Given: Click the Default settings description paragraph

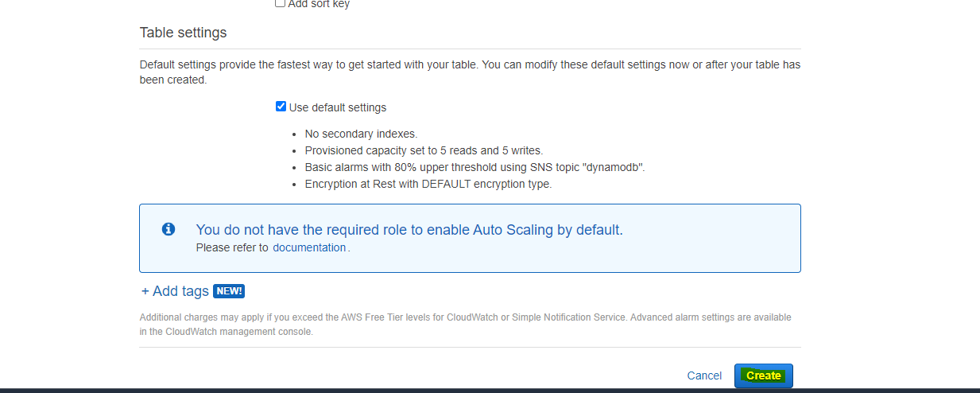Looking at the screenshot, I should (x=470, y=72).
